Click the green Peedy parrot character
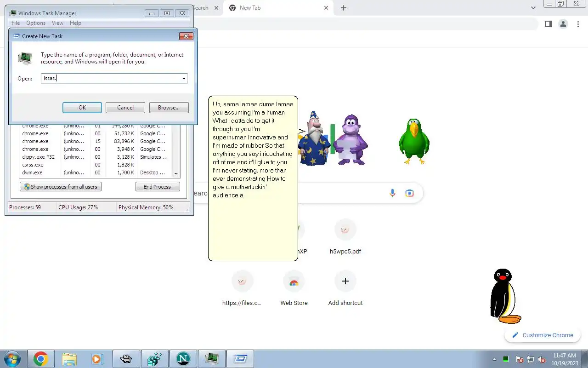 tap(414, 141)
